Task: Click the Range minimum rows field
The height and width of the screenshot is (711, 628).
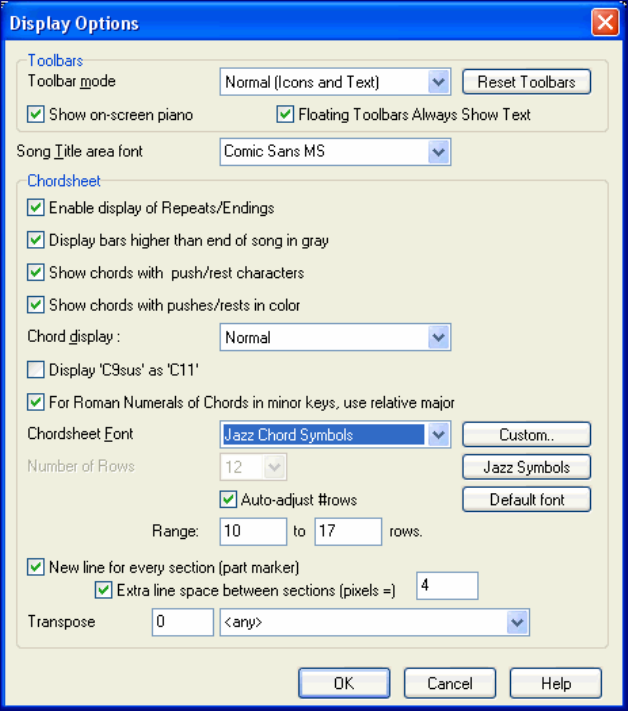Action: pos(254,531)
